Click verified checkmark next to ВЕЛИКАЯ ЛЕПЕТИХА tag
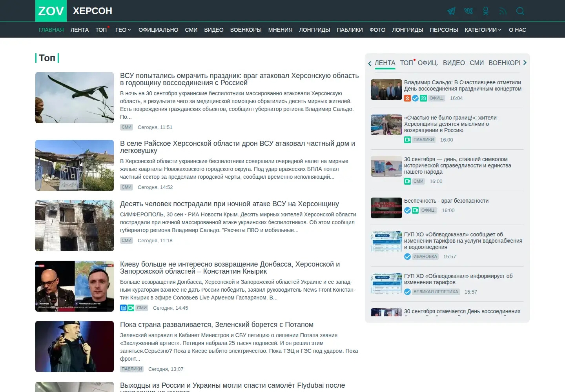The image size is (565, 392). pos(407,292)
